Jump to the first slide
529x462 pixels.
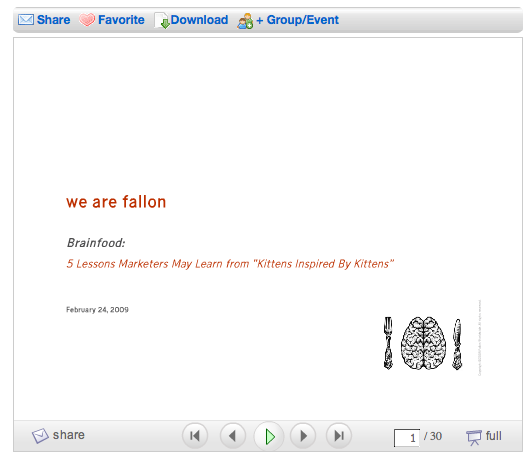tap(195, 436)
